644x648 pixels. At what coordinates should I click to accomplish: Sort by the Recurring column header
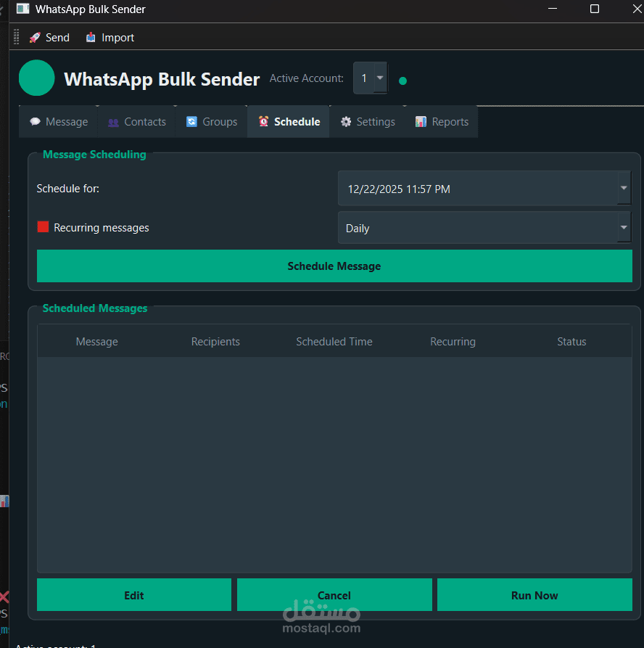pos(453,342)
